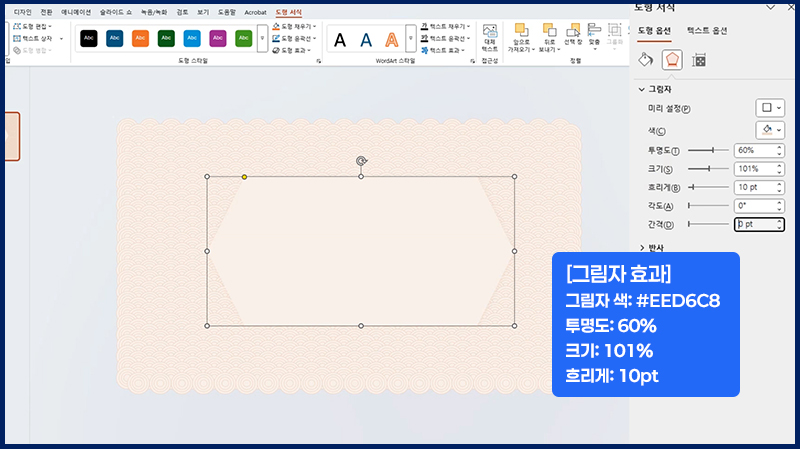Click the yellow adjustment handle on the shape
Screen dimensions: 800x449
[244, 177]
